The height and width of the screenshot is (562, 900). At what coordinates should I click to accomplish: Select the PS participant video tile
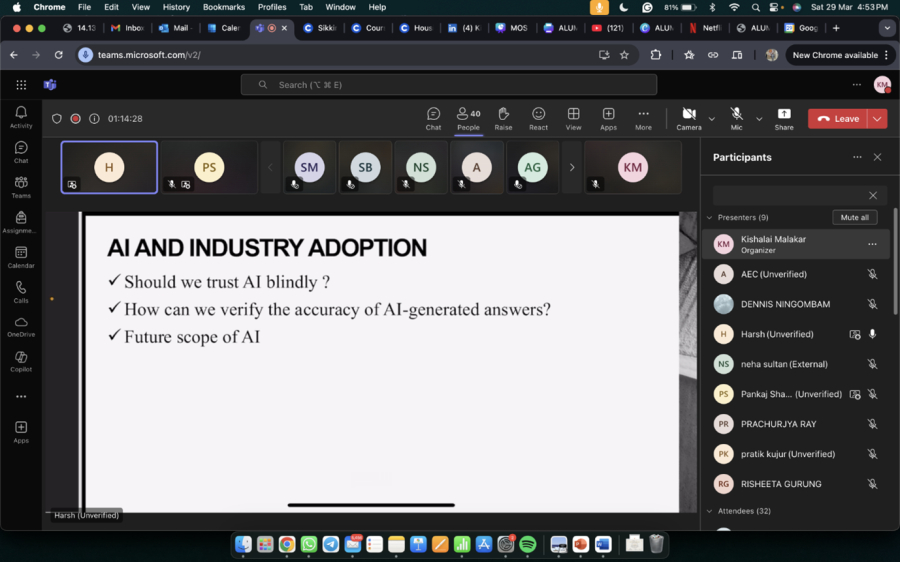pos(209,168)
